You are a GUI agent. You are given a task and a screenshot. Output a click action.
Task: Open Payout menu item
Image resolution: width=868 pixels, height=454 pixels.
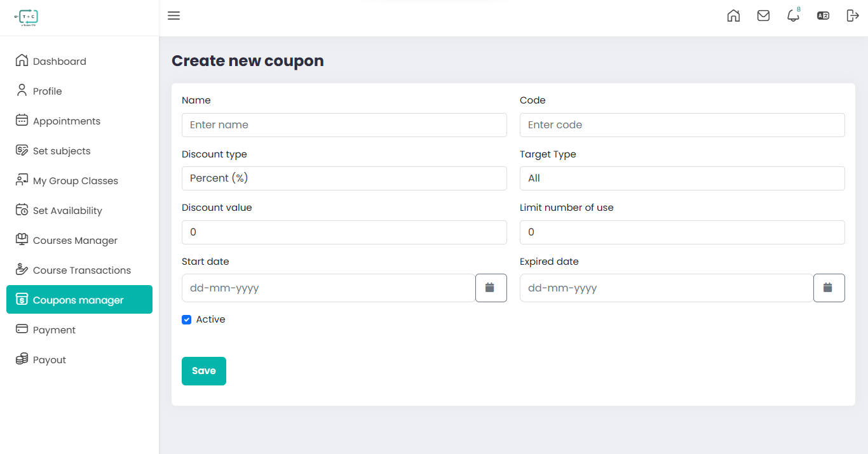click(x=79, y=359)
